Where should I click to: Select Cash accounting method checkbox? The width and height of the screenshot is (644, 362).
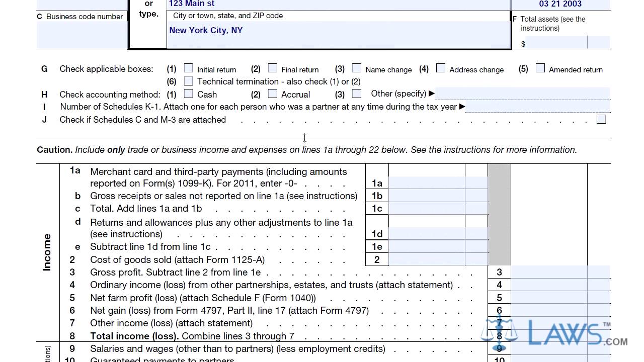189,94
